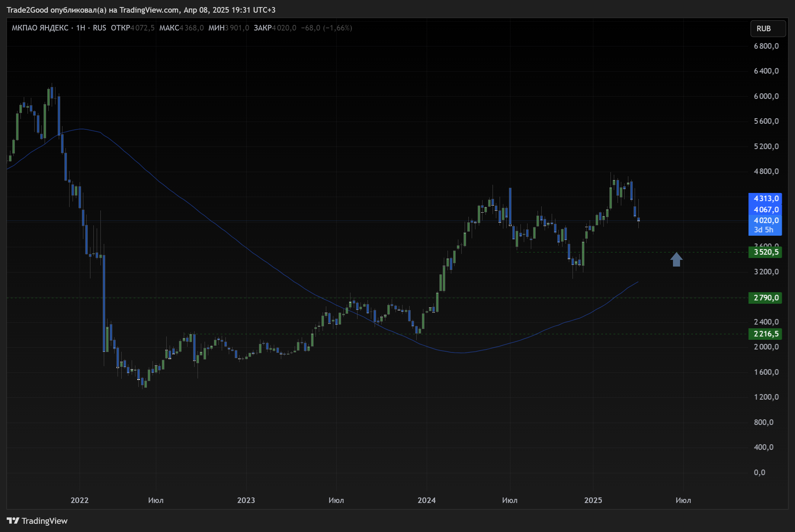795x532 pixels.
Task: Click the 6000,0 price axis label
Action: (x=766, y=96)
